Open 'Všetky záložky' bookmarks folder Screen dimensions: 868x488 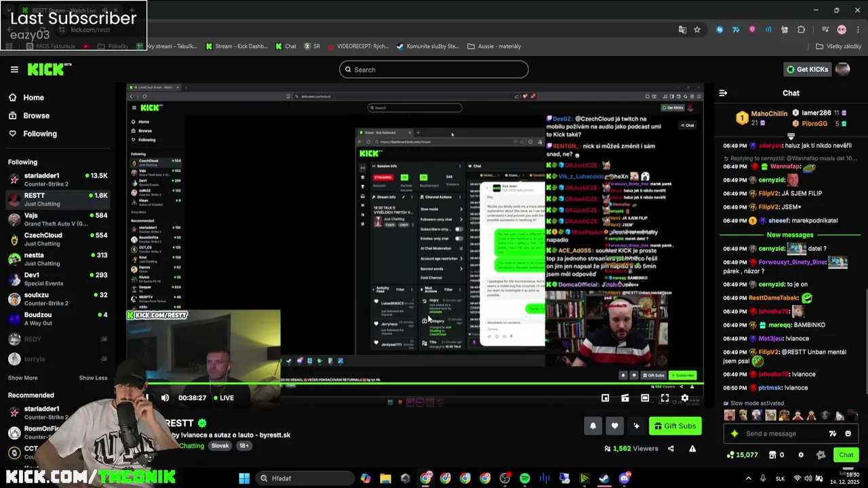(x=839, y=46)
